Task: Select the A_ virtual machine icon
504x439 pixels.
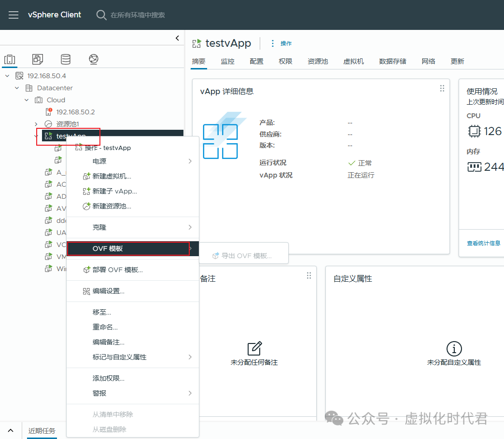Action: tap(49, 172)
